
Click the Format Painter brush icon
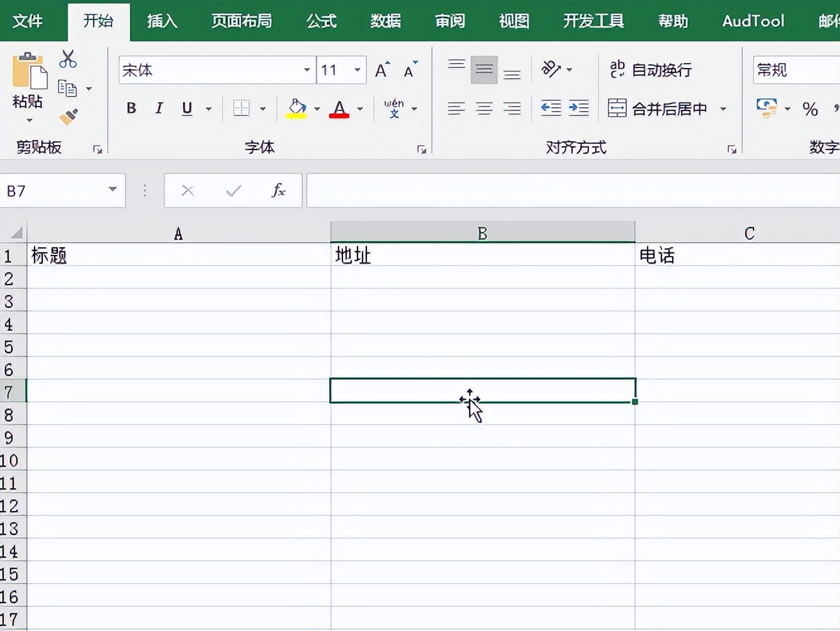(x=68, y=117)
